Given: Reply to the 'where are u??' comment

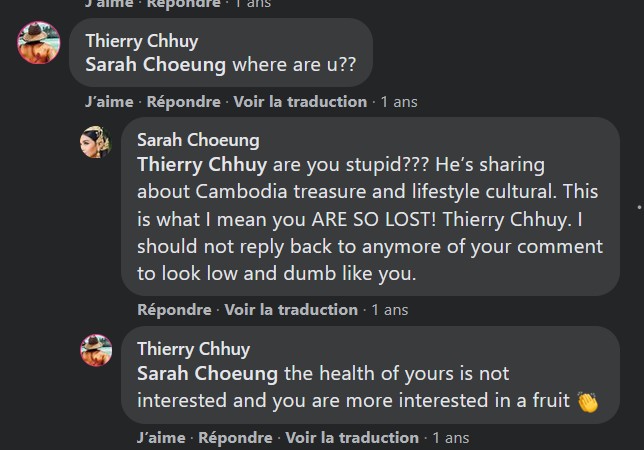Looking at the screenshot, I should click(x=183, y=101).
